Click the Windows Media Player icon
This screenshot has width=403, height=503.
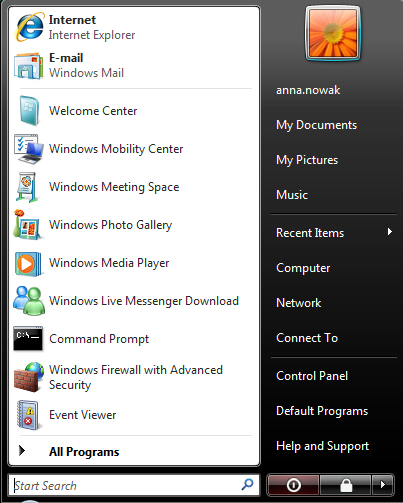tap(28, 264)
